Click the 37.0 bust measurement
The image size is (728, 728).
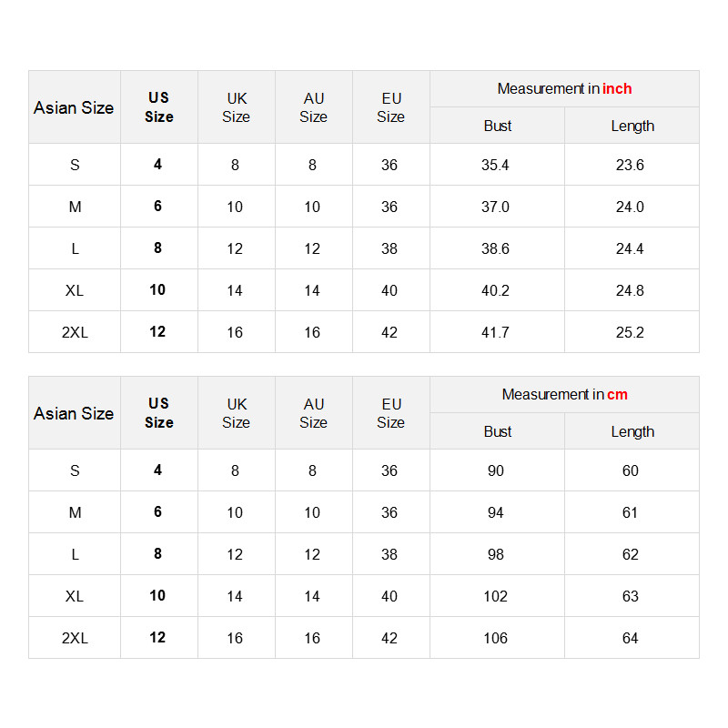click(x=495, y=207)
